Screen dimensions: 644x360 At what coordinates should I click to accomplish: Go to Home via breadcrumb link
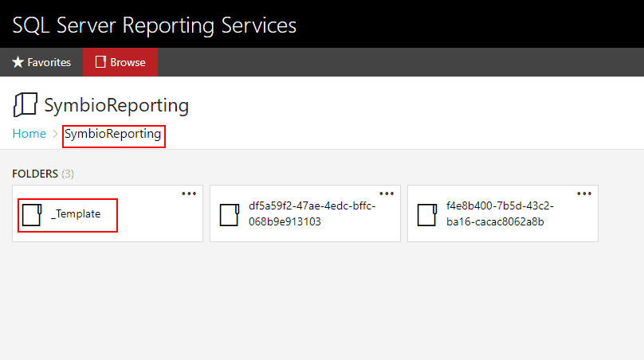click(x=29, y=134)
